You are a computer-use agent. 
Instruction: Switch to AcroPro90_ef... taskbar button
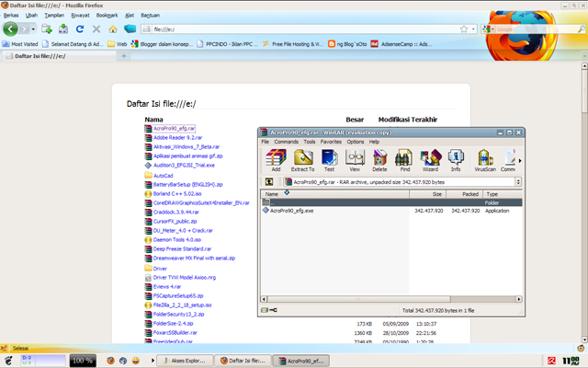(x=301, y=361)
